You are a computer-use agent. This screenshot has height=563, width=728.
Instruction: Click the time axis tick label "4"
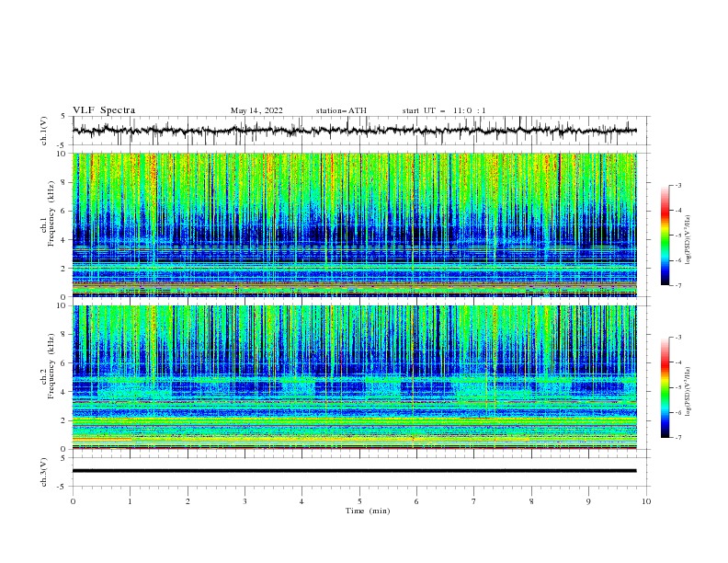(x=301, y=501)
